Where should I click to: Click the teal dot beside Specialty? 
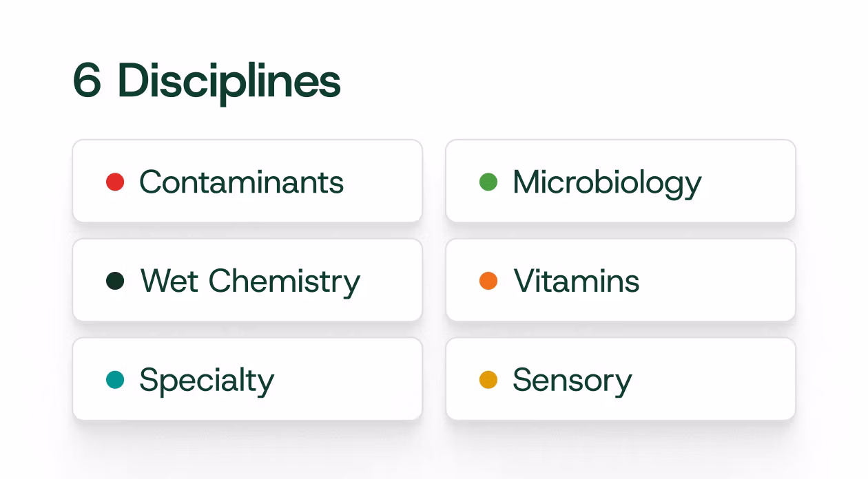(115, 379)
